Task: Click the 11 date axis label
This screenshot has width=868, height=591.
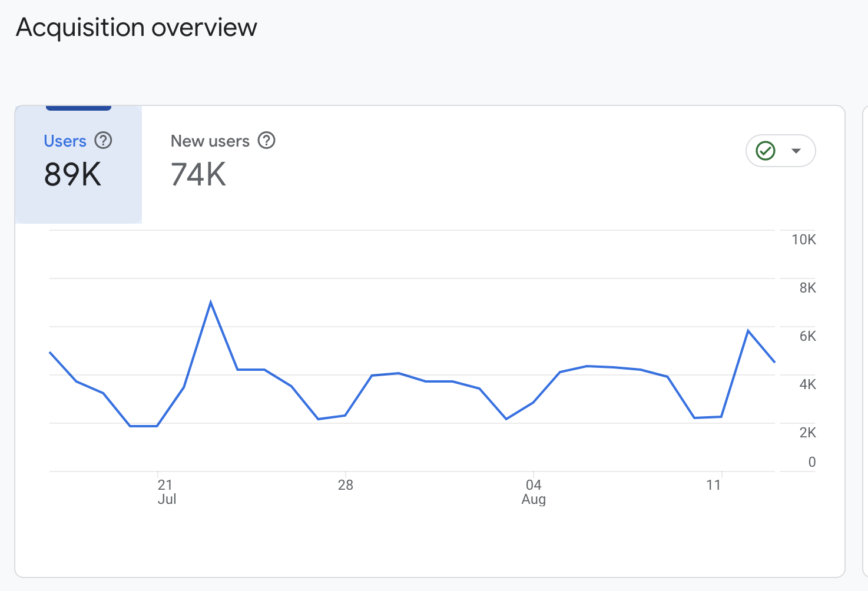Action: tap(714, 485)
